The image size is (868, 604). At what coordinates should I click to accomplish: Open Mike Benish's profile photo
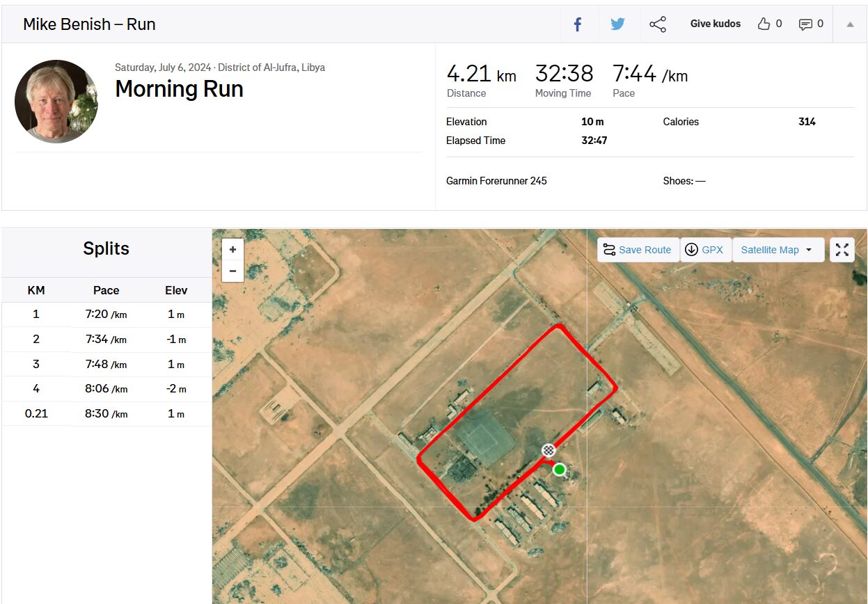coord(56,102)
